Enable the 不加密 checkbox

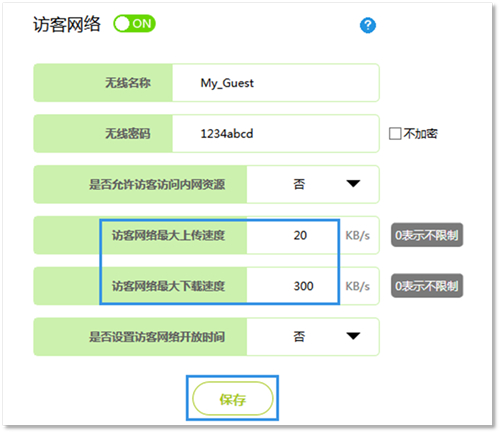(395, 134)
